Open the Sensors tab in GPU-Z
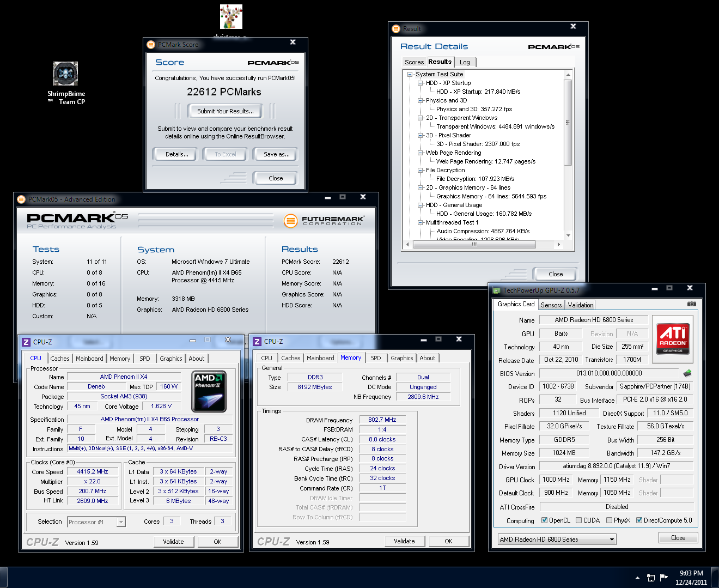The width and height of the screenshot is (719, 588). click(x=551, y=305)
